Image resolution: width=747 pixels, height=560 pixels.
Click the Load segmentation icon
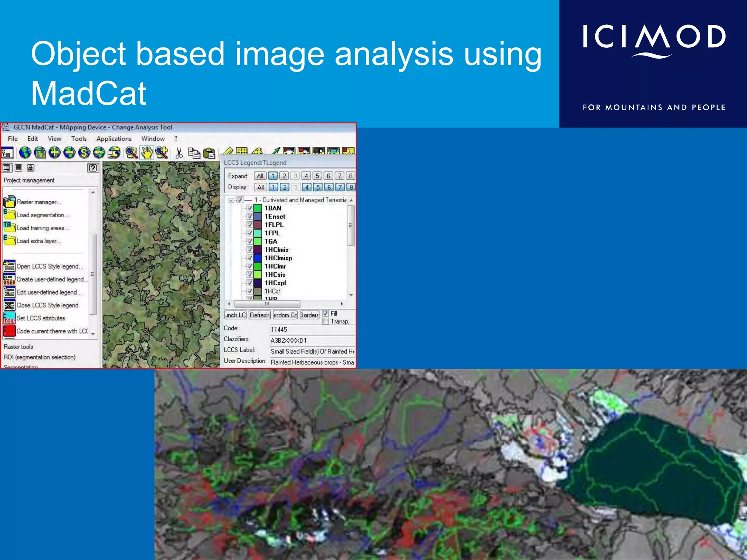pyautogui.click(x=9, y=214)
